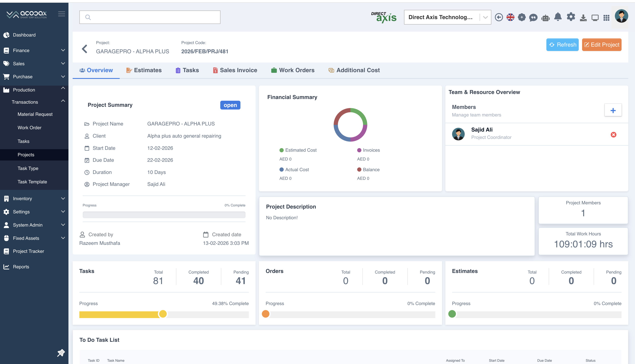This screenshot has height=364, width=635.
Task: Click Sajid Ali member avatar
Action: (x=458, y=134)
